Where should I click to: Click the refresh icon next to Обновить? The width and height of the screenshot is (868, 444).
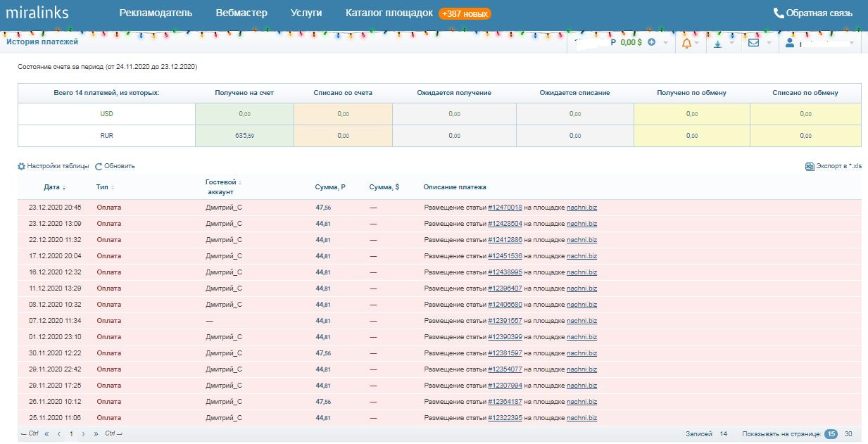pos(99,167)
